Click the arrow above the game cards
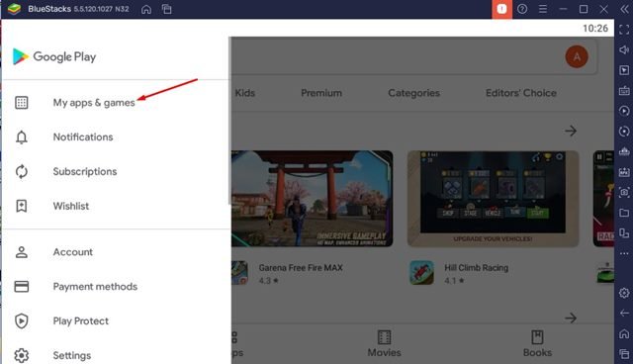 click(x=571, y=131)
